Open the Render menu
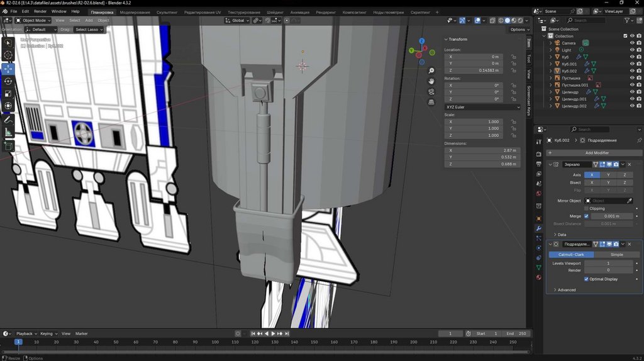This screenshot has width=644, height=361. tap(40, 11)
